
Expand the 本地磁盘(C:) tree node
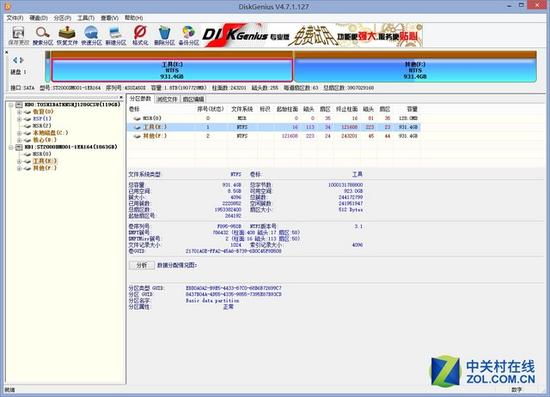pyautogui.click(x=19, y=133)
